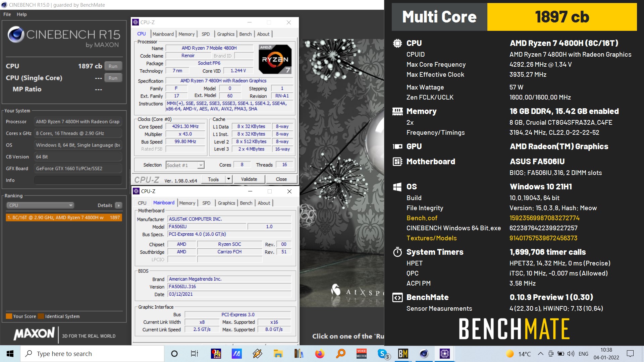The height and width of the screenshot is (362, 644).
Task: Click the 1897 cb Multi Core score banner
Action: pos(562,17)
